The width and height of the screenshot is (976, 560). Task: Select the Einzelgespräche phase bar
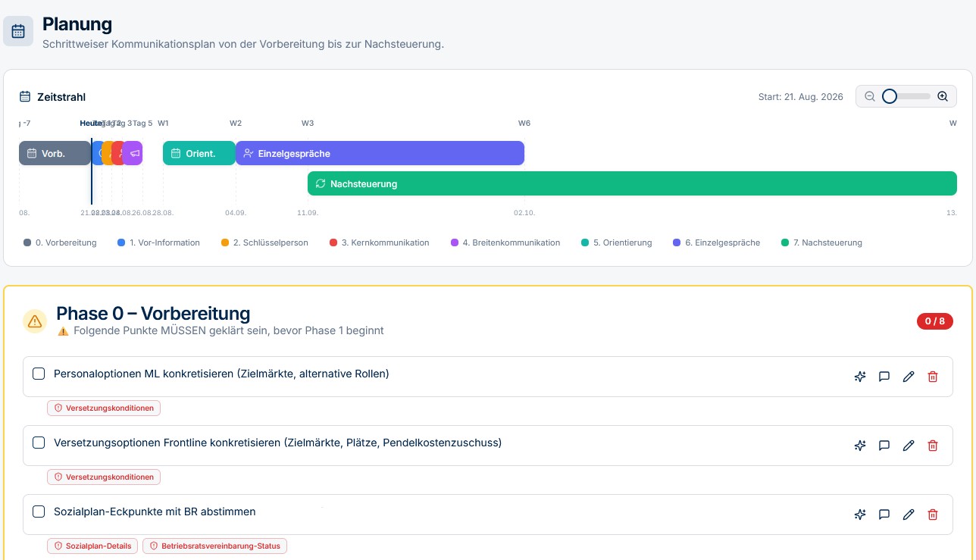click(380, 153)
